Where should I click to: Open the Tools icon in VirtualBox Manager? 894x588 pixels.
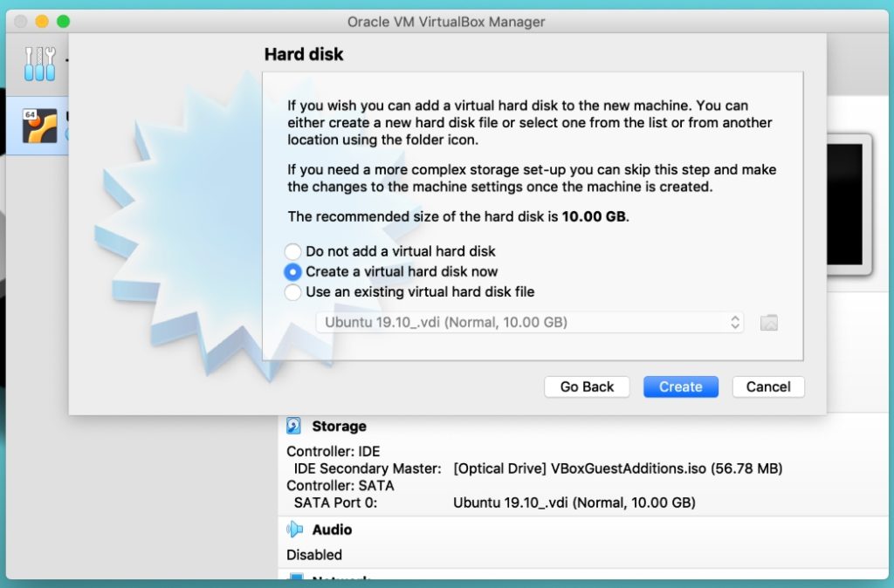pyautogui.click(x=40, y=63)
